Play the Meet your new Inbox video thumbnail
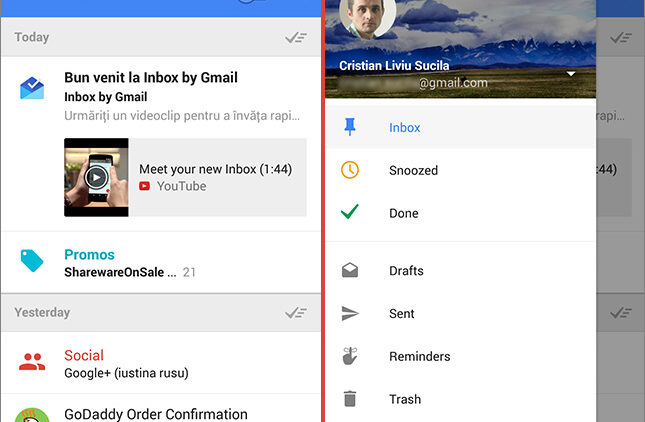The height and width of the screenshot is (422, 645). pyautogui.click(x=96, y=177)
